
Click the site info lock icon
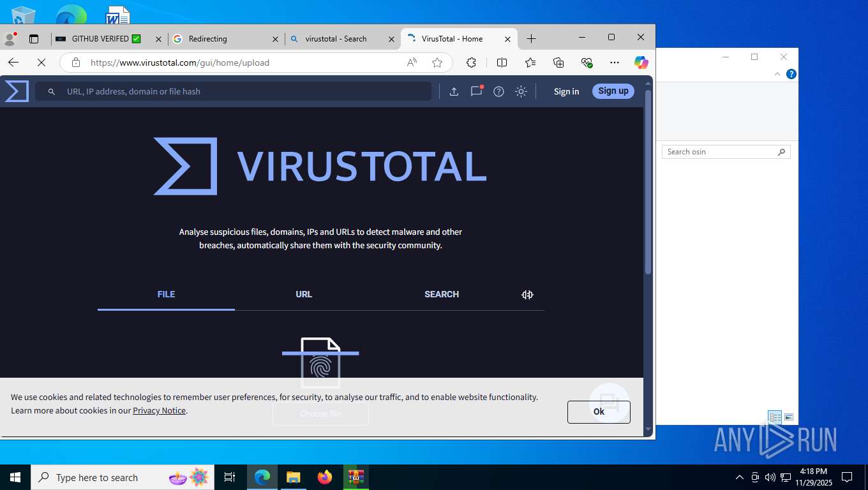pos(76,63)
